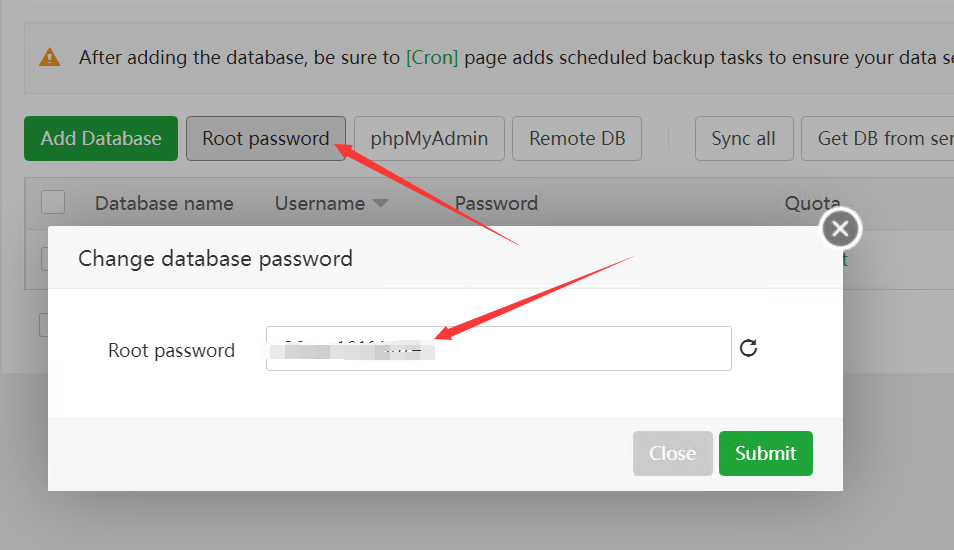Open the Remote DB option
The image size is (954, 550).
tap(577, 139)
